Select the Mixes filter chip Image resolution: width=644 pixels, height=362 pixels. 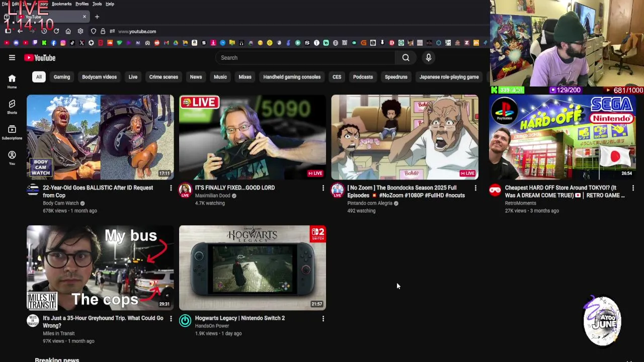tap(245, 77)
